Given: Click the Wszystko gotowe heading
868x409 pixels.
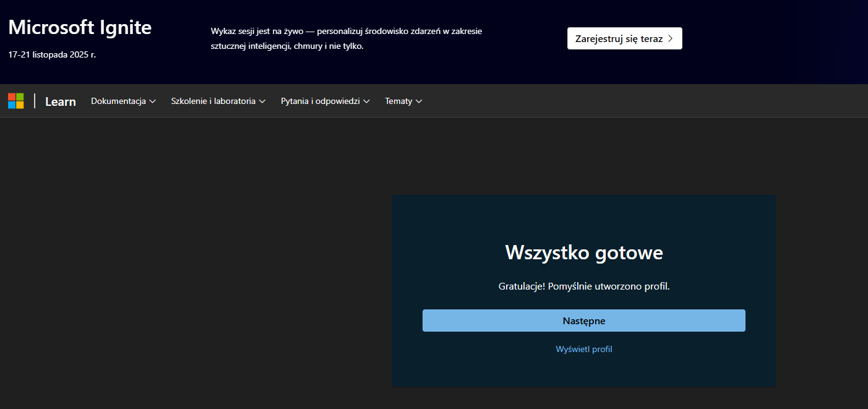Looking at the screenshot, I should click(584, 252).
